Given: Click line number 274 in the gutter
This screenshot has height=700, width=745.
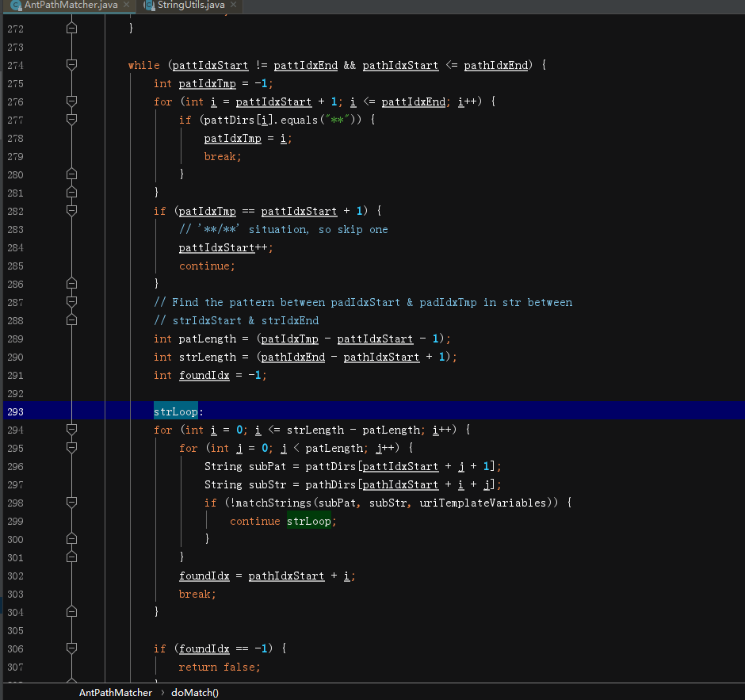Looking at the screenshot, I should [15, 66].
